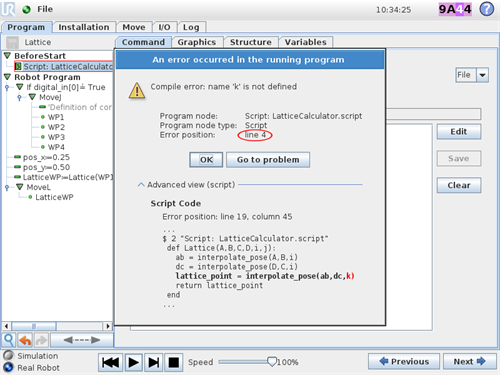Select waypoint WP4 in tree
The image size is (500, 375).
(x=56, y=147)
